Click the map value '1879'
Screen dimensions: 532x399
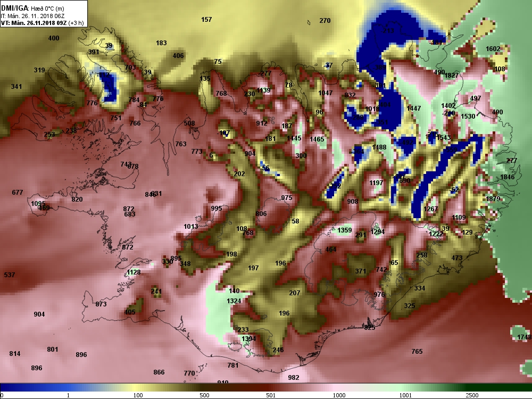tap(493, 199)
